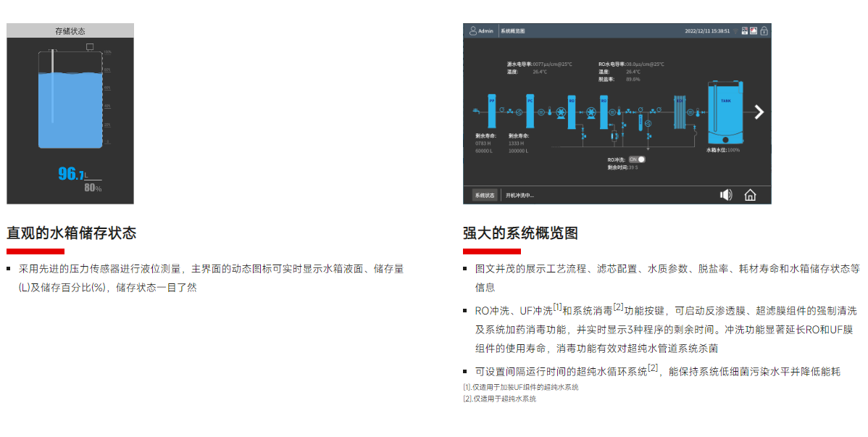Click the 存储状态 panel header
This screenshot has height=437, width=868.
tap(70, 30)
